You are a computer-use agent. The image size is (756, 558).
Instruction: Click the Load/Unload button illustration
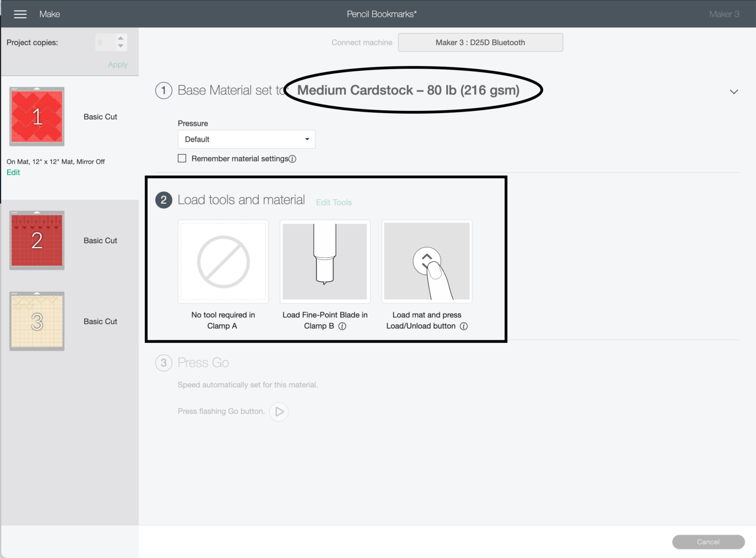[427, 261]
